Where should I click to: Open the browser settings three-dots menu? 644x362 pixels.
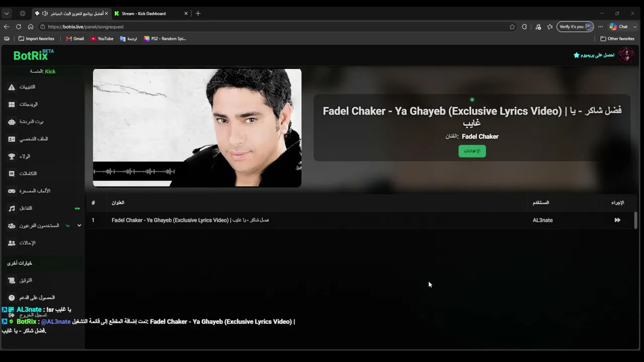pyautogui.click(x=600, y=27)
